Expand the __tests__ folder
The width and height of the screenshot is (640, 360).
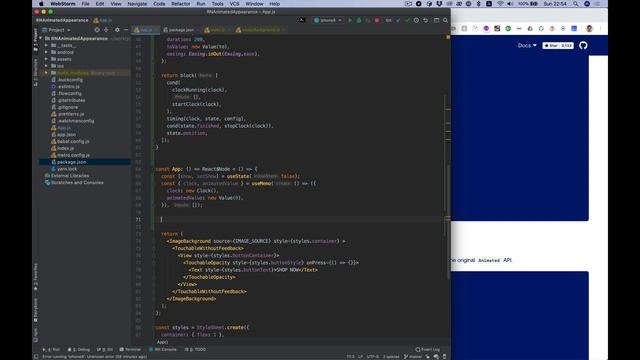click(46, 45)
